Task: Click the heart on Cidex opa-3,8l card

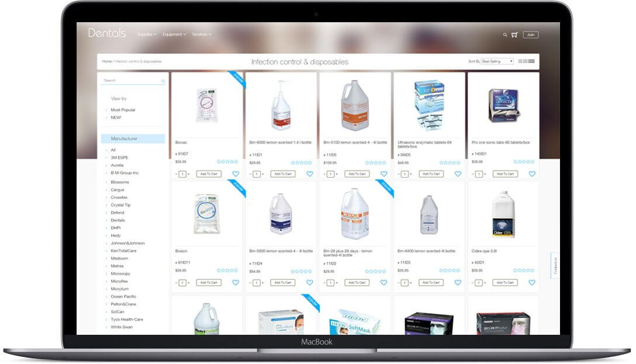Action: pos(532,283)
